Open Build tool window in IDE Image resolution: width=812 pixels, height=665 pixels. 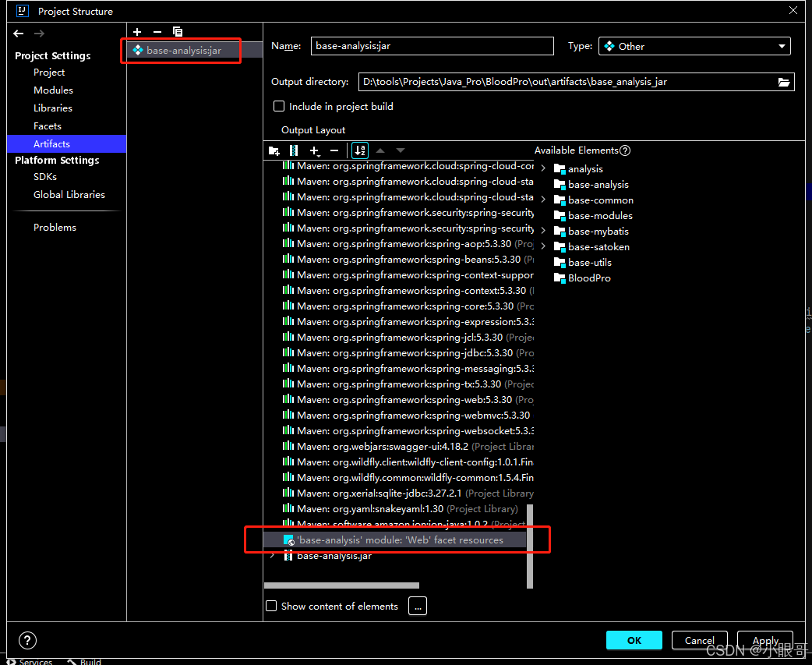point(84,661)
